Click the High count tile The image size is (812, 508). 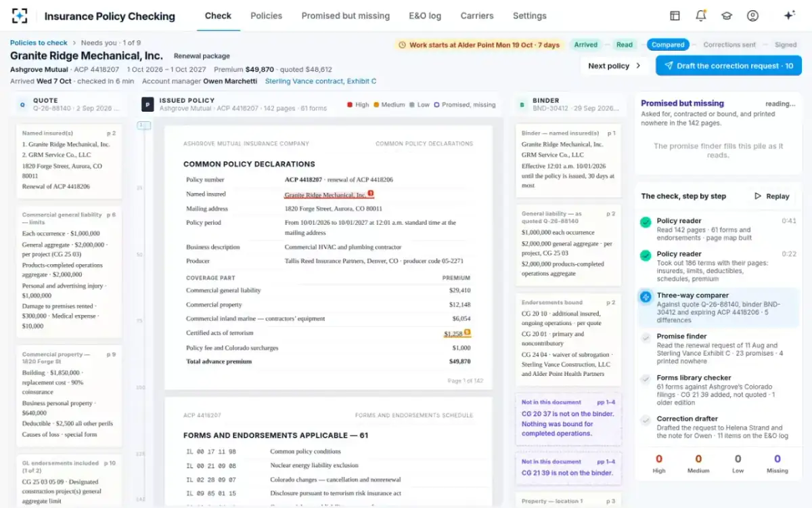[x=659, y=463]
